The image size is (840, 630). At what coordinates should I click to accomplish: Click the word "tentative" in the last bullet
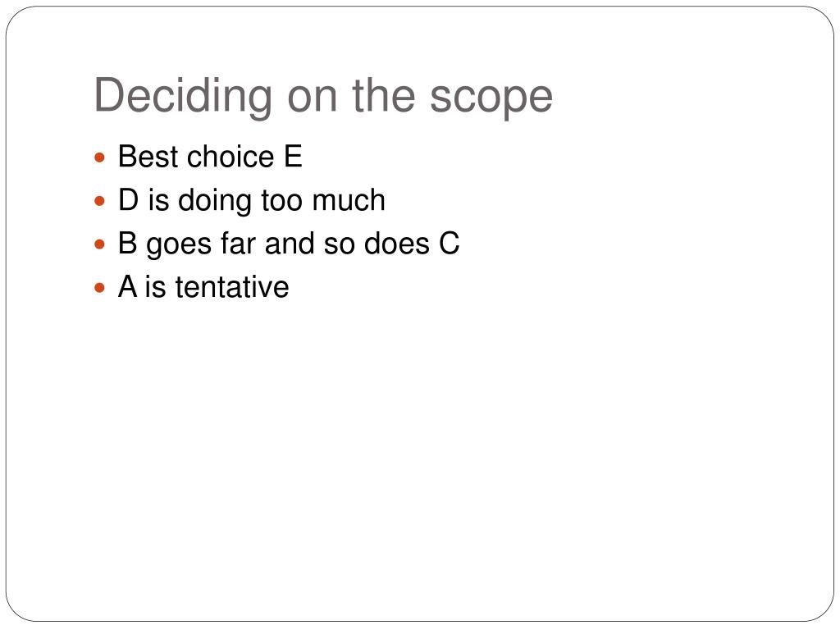pos(232,287)
